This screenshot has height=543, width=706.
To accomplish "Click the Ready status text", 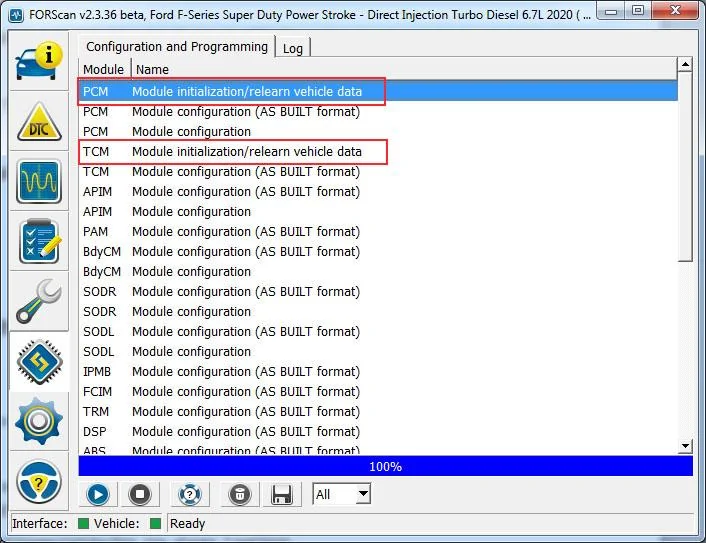I will 187,524.
